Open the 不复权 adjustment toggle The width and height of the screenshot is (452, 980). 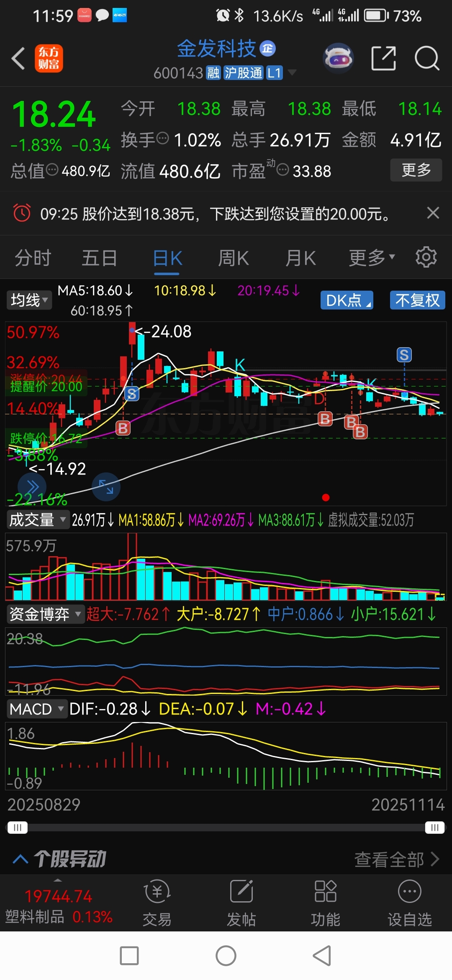417,300
